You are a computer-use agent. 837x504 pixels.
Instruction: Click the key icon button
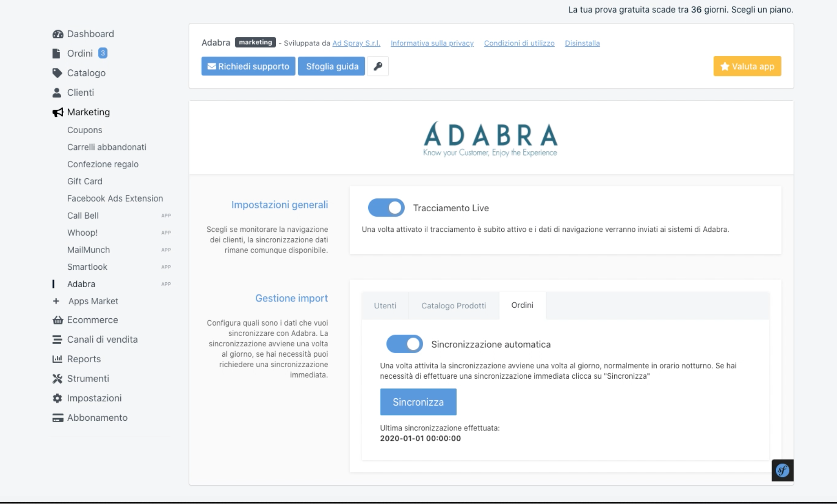pyautogui.click(x=378, y=66)
